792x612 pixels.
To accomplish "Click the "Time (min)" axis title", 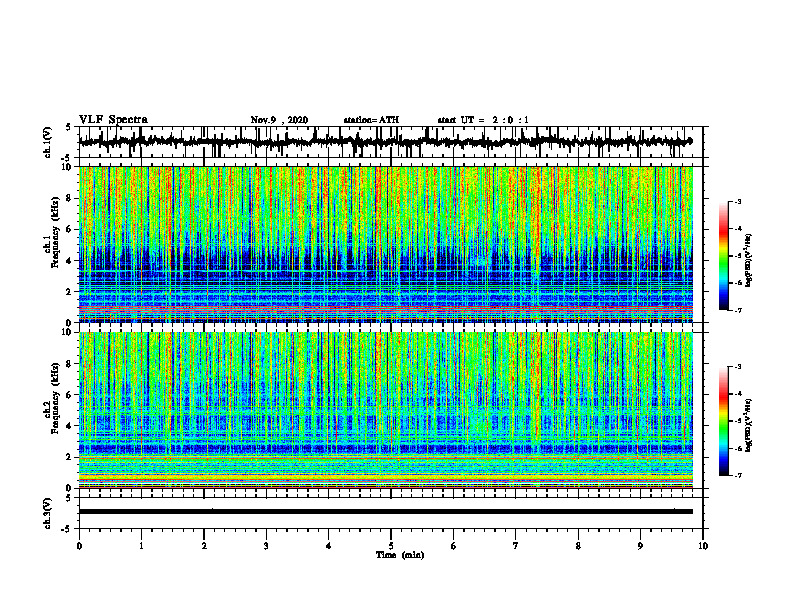I will pyautogui.click(x=400, y=555).
